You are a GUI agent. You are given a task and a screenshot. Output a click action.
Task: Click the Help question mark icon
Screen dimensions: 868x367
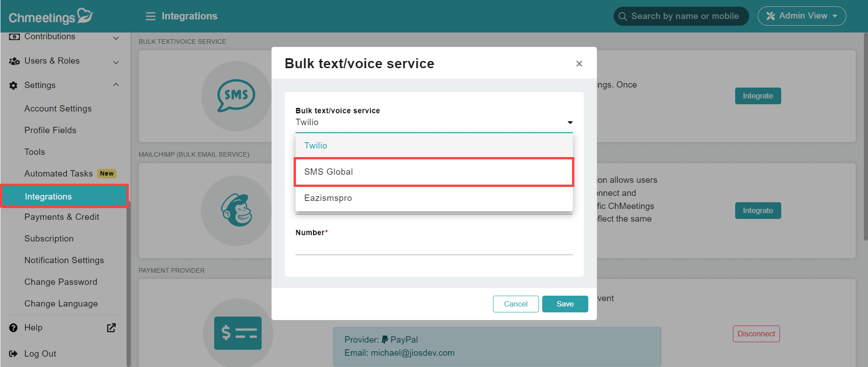point(14,328)
